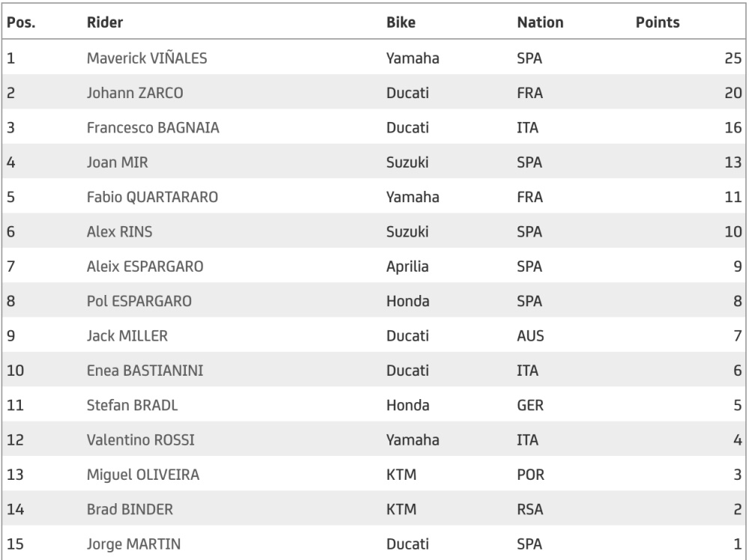Select Fabio QUARTARARO in the table
749x560 pixels.
(x=152, y=197)
